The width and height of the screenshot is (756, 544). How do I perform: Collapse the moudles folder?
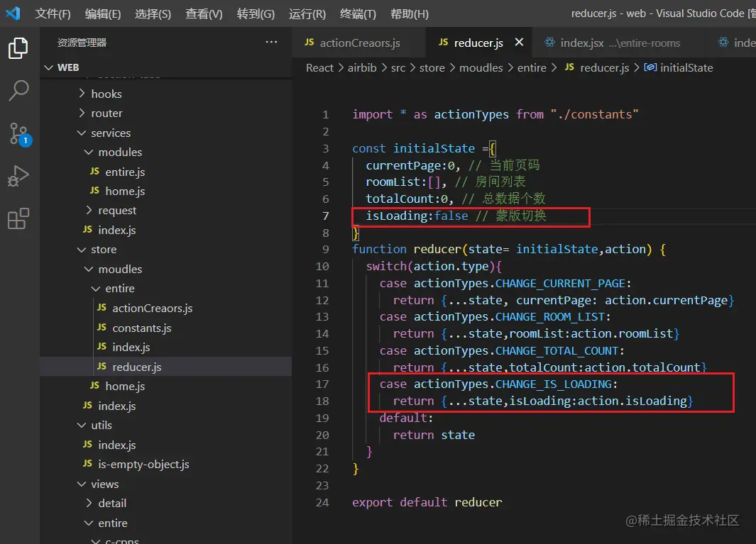point(89,269)
